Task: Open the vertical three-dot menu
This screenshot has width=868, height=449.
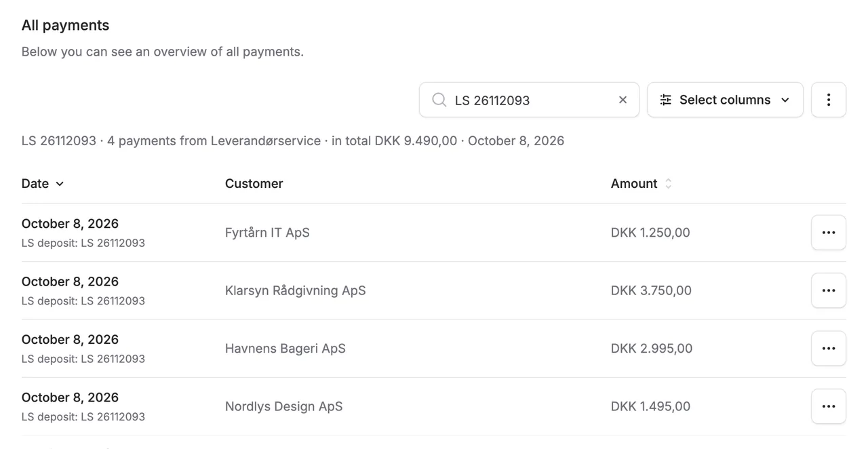Action: (x=828, y=100)
